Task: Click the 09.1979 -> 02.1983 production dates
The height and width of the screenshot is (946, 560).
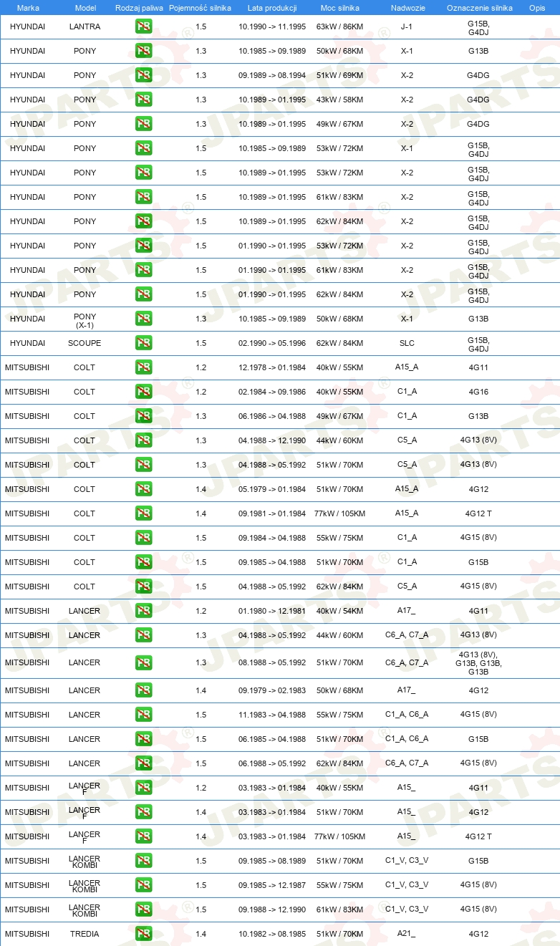Action: pyautogui.click(x=272, y=690)
